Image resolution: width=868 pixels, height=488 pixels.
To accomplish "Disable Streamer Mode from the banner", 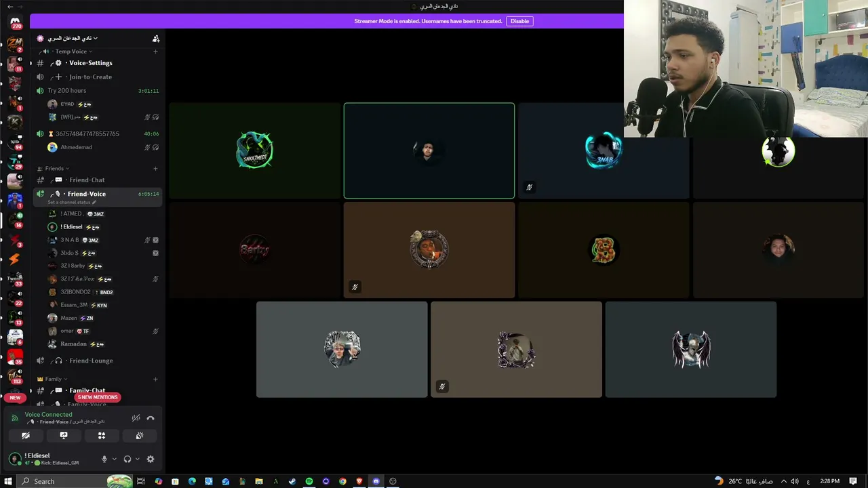I will [519, 21].
